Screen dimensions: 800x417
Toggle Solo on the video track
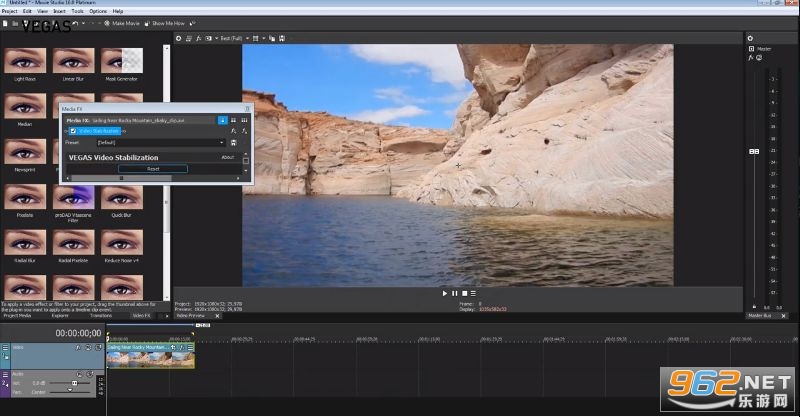click(x=98, y=348)
